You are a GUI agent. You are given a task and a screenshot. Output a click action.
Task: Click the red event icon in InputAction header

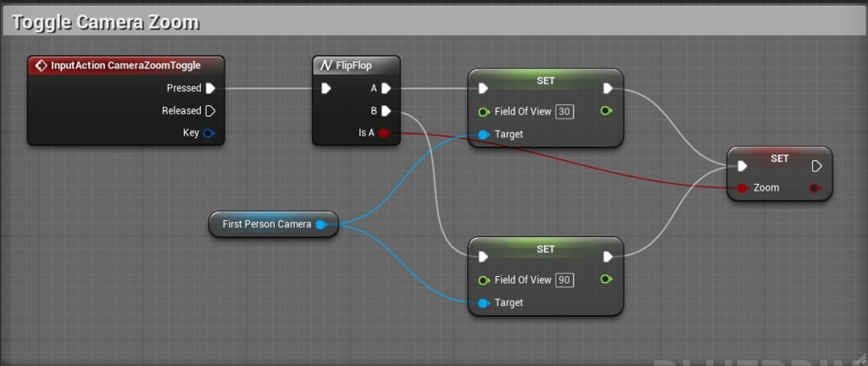coord(41,66)
